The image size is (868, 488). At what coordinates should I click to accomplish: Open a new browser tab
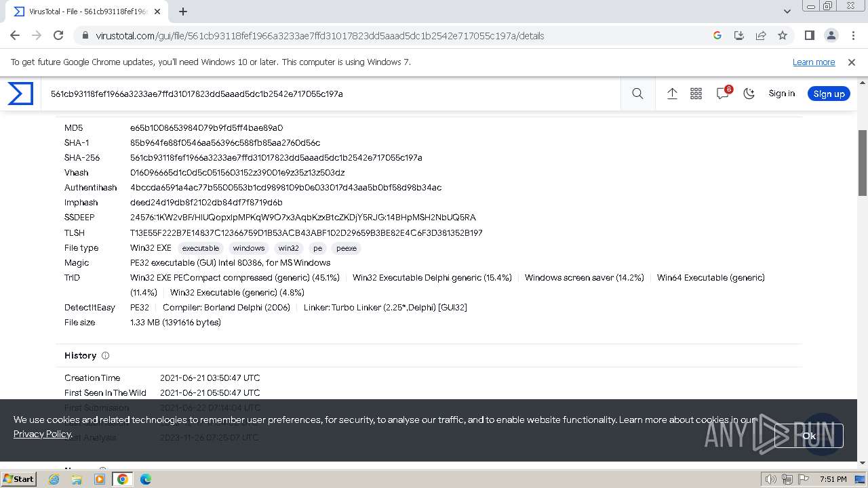pyautogui.click(x=182, y=12)
